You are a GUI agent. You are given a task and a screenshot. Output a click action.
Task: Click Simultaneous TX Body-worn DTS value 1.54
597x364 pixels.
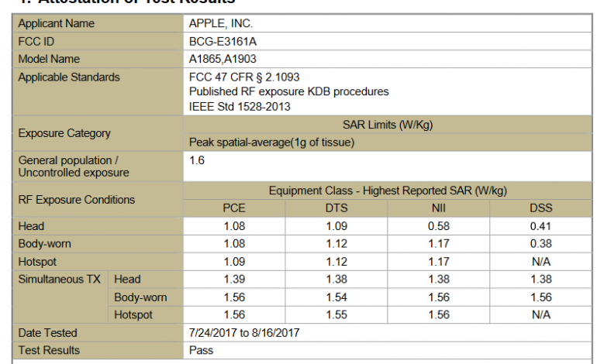click(x=336, y=297)
